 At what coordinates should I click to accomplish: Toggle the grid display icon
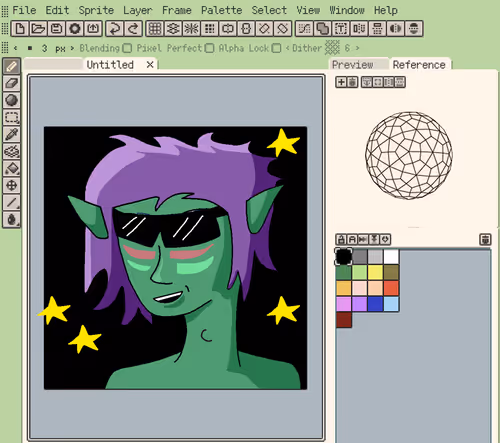[155, 28]
